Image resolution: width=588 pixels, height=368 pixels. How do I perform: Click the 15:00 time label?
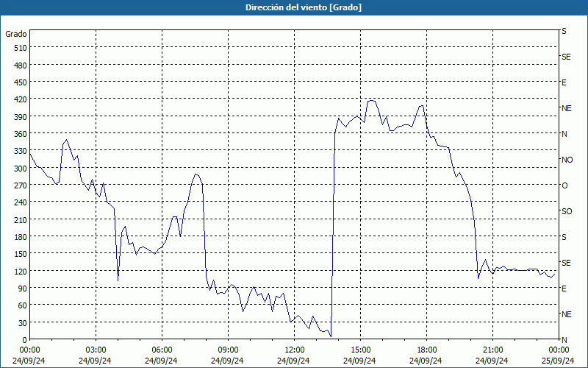(x=360, y=350)
